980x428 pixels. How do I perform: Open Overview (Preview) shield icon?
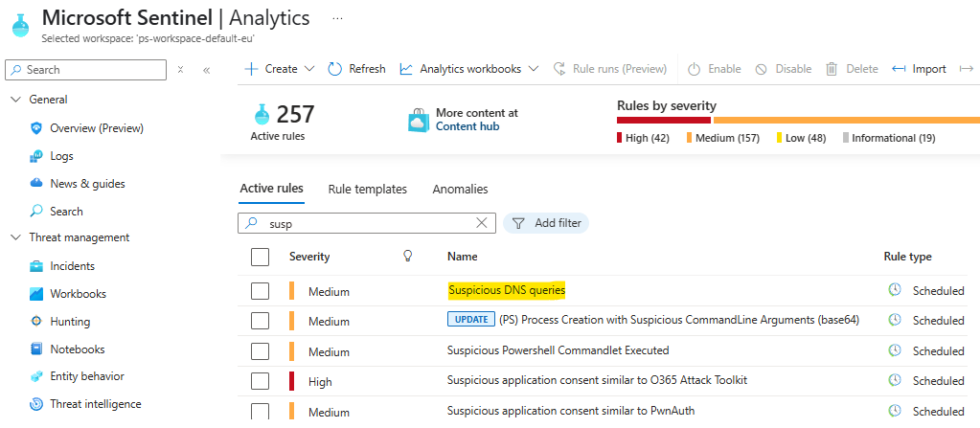(36, 128)
